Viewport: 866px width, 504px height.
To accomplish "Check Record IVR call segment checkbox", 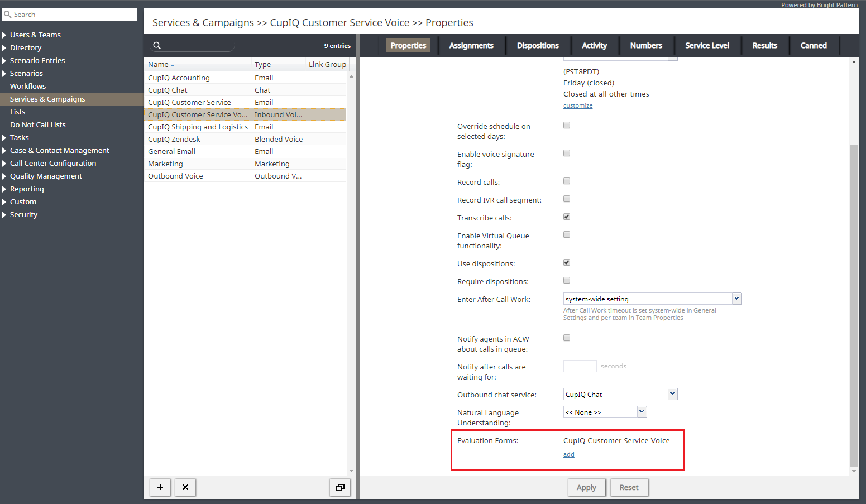I will [567, 199].
